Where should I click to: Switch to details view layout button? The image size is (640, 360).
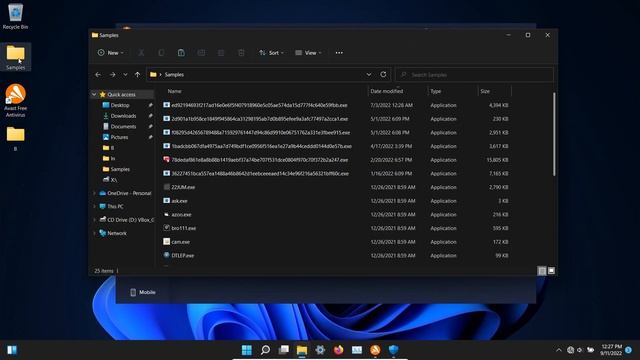point(542,271)
